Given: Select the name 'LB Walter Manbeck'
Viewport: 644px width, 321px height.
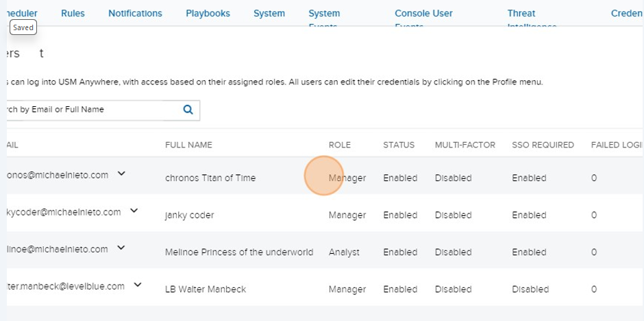Looking at the screenshot, I should click(x=206, y=289).
